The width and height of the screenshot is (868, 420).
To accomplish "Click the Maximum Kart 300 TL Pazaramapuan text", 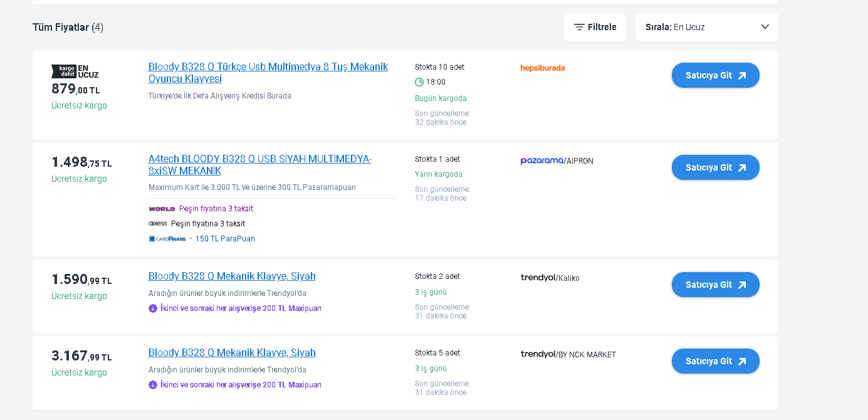I will (252, 187).
